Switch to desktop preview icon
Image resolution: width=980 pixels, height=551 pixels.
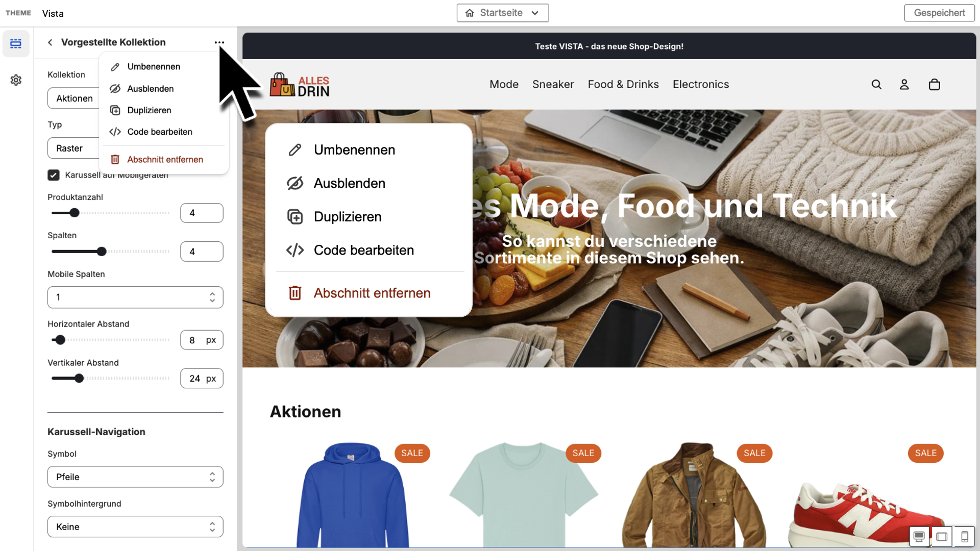(x=919, y=536)
